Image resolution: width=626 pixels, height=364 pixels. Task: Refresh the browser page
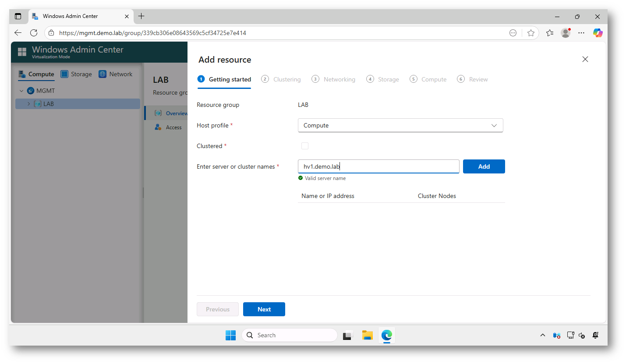click(34, 33)
